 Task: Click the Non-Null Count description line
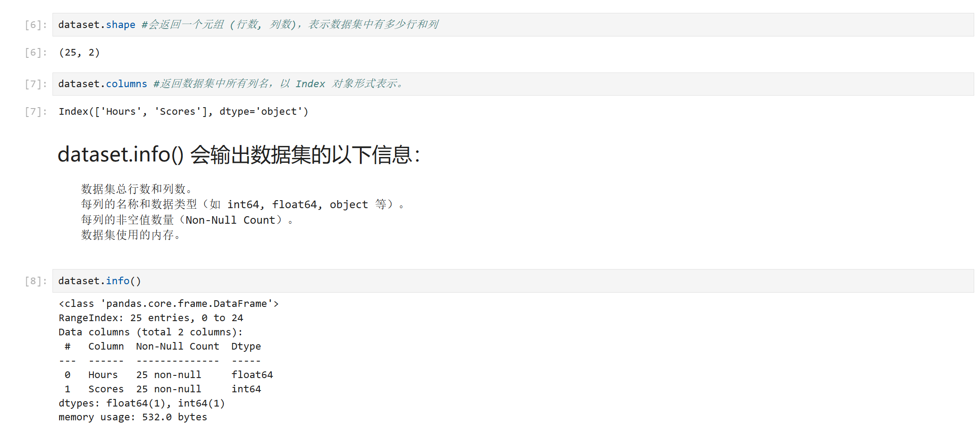point(187,220)
